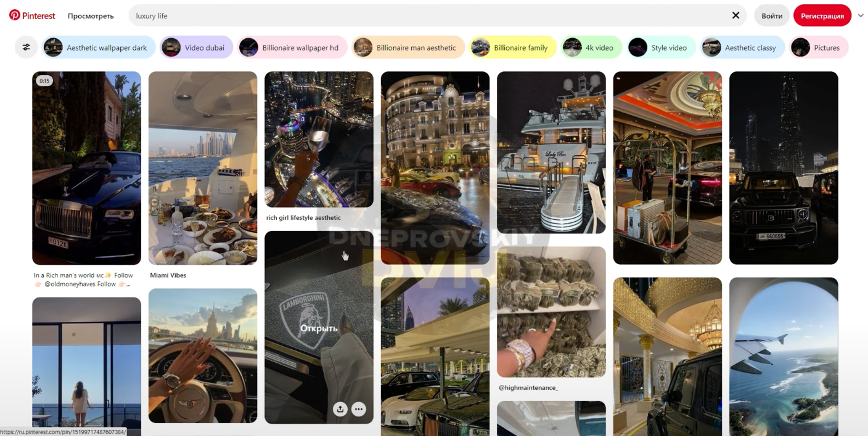
Task: Select the Aesthetic wallpaper dark chip
Action: (x=99, y=47)
